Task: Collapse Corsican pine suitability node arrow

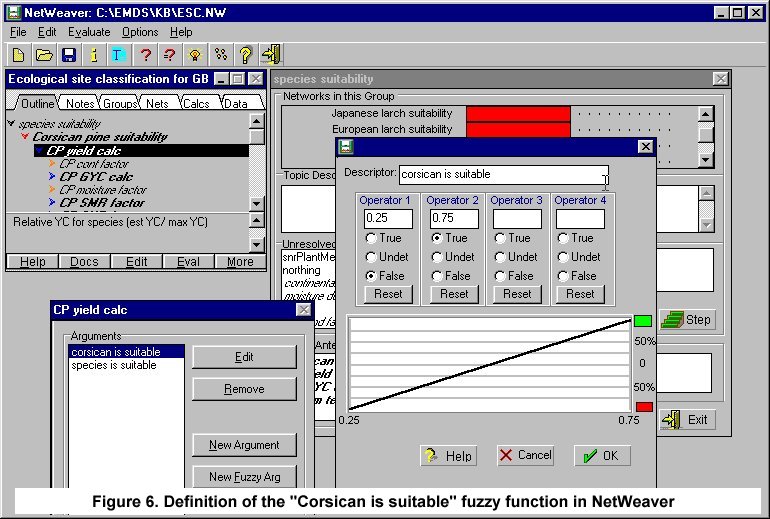Action: coord(25,136)
